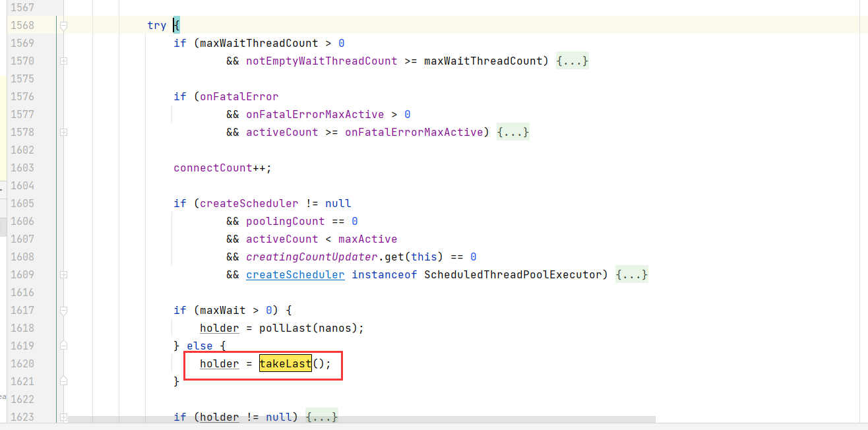Click the null keyword on line 1605
Image resolution: width=868 pixels, height=430 pixels.
338,204
